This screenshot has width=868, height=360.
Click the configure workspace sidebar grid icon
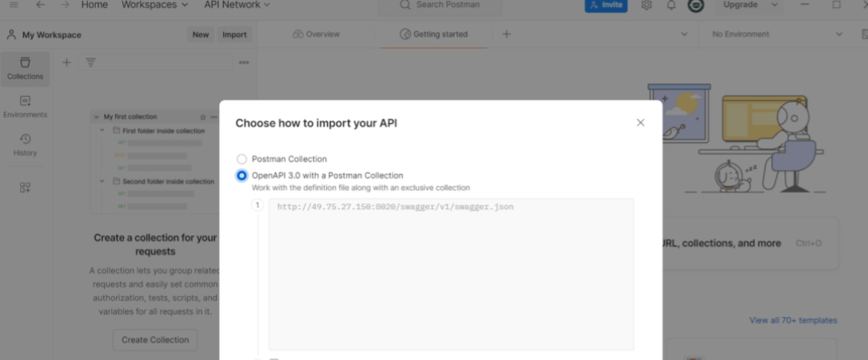(25, 188)
